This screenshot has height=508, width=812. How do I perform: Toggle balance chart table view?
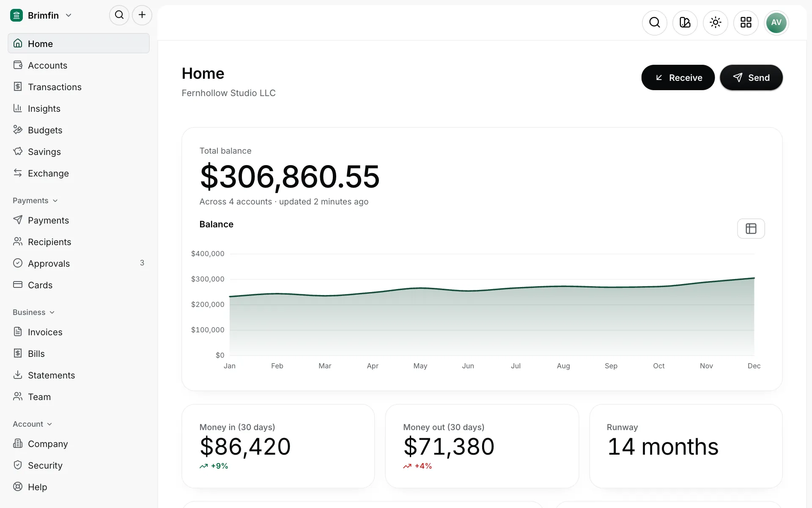click(x=751, y=229)
